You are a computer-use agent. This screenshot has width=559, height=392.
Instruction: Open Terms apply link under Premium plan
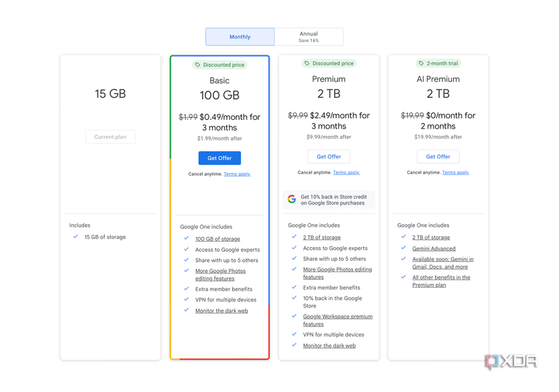[346, 173]
